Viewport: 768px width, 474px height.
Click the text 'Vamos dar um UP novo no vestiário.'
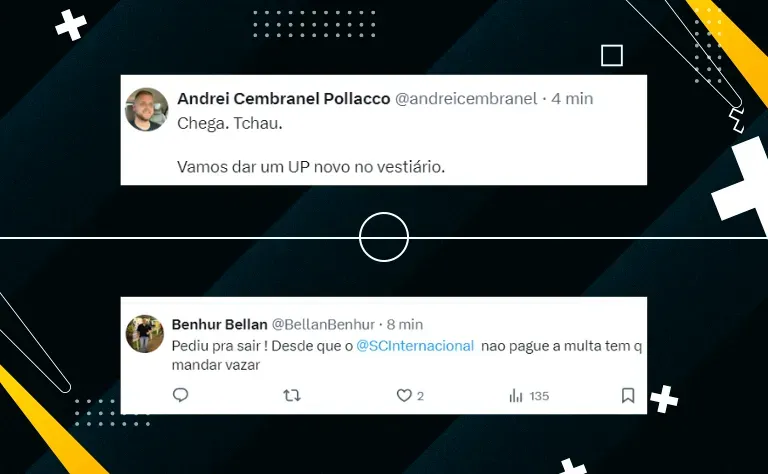click(x=311, y=167)
